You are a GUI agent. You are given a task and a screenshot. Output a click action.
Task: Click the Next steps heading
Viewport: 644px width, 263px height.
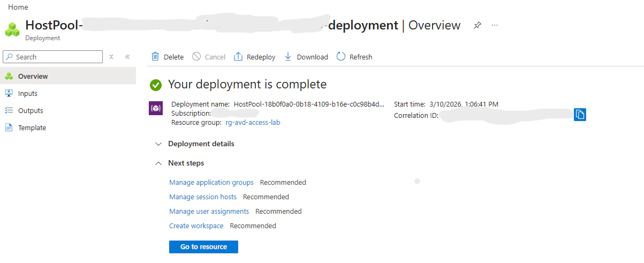[x=186, y=163]
